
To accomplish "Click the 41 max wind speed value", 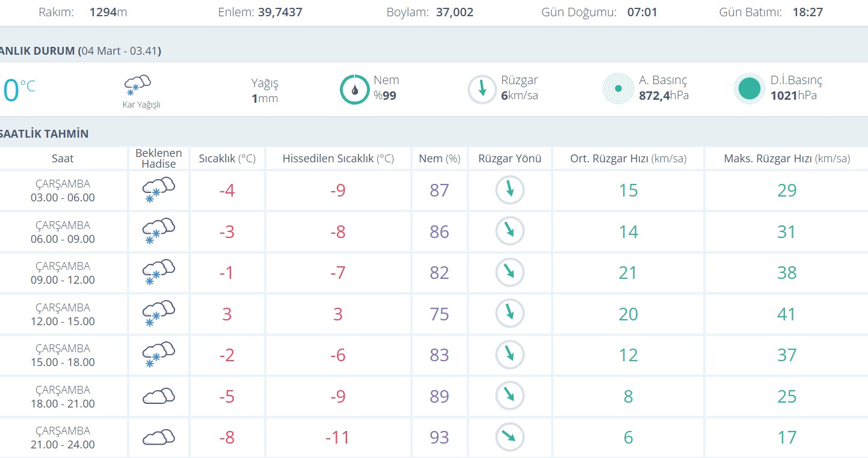I will tap(786, 314).
